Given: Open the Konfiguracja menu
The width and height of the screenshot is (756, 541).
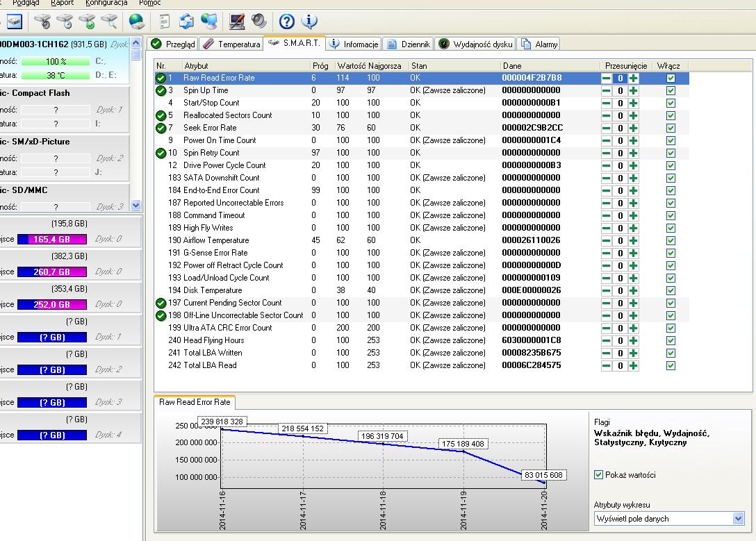Looking at the screenshot, I should coord(106,3).
